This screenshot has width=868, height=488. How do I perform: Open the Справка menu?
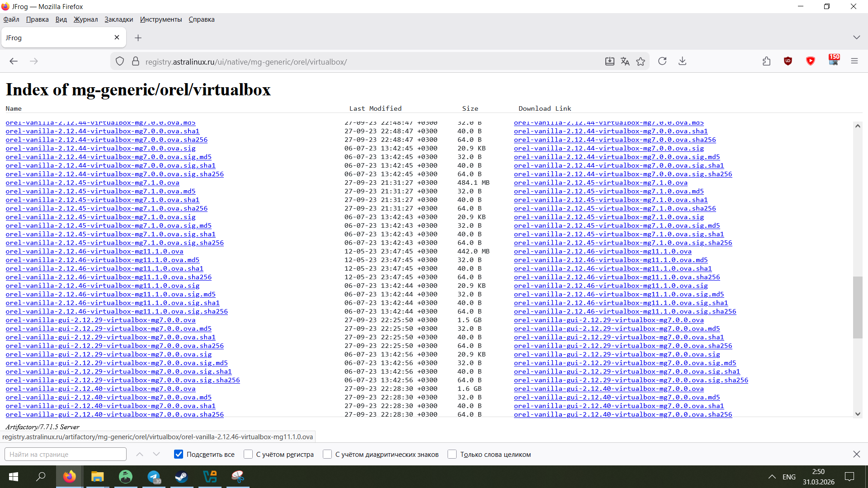(202, 19)
